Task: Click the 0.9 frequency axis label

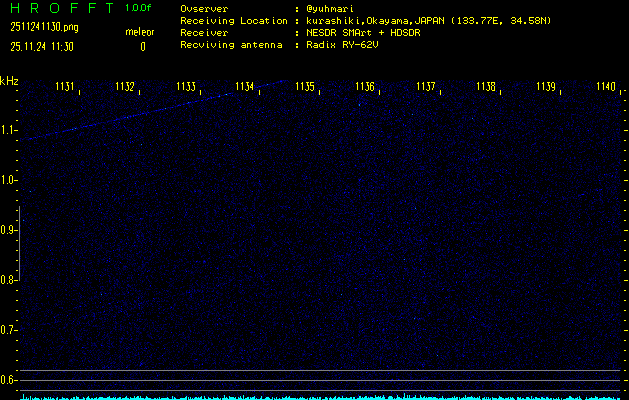Action: tap(9, 230)
